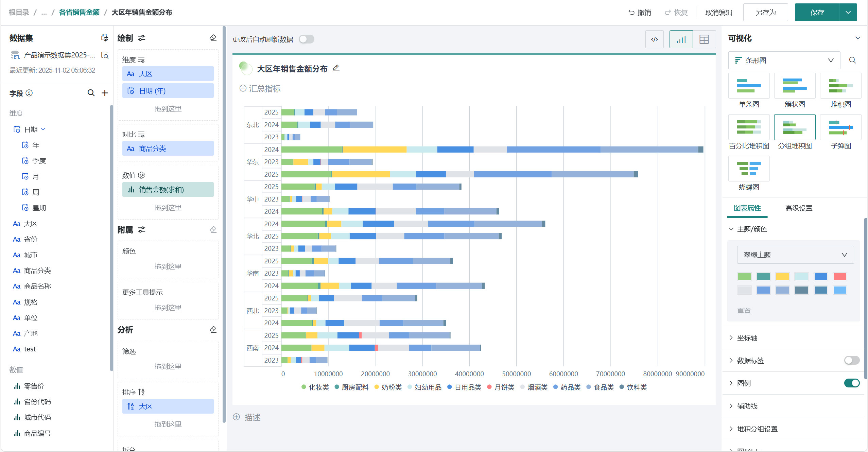Click the add field plus icon
The image size is (868, 452).
click(x=105, y=93)
